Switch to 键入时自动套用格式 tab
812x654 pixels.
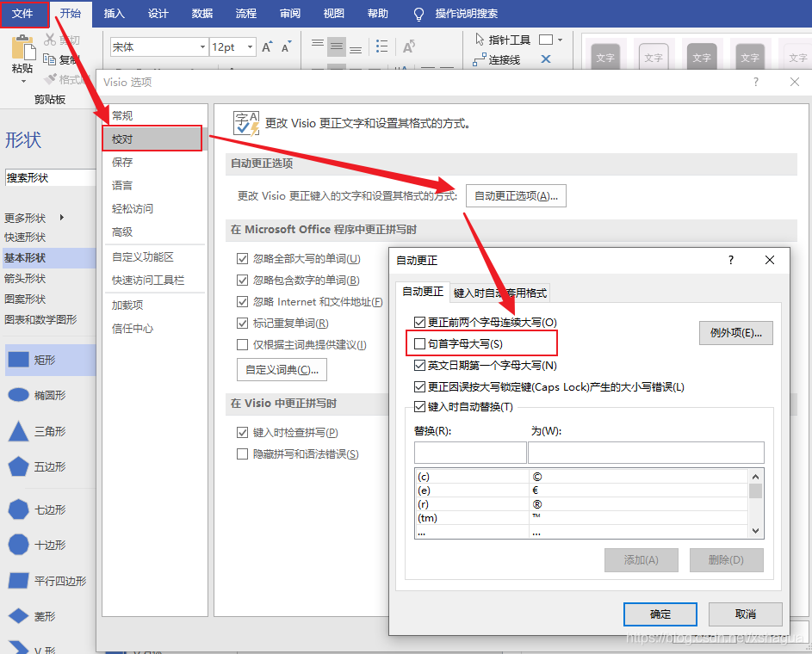[x=499, y=293]
